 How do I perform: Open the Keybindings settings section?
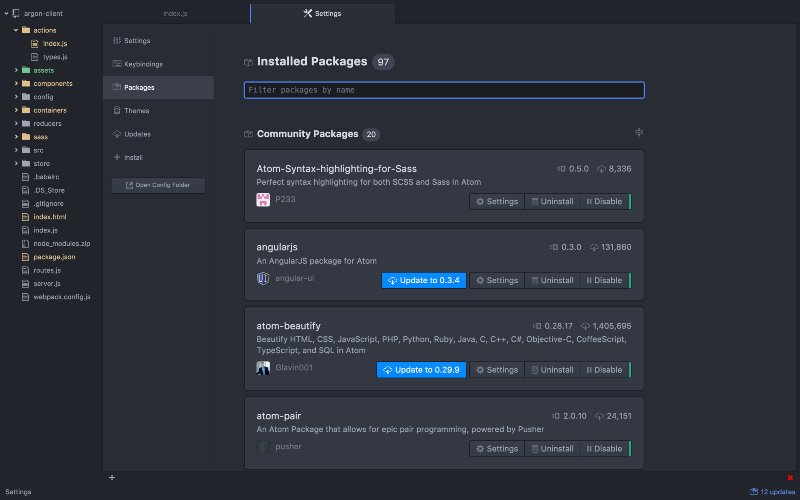tap(143, 64)
